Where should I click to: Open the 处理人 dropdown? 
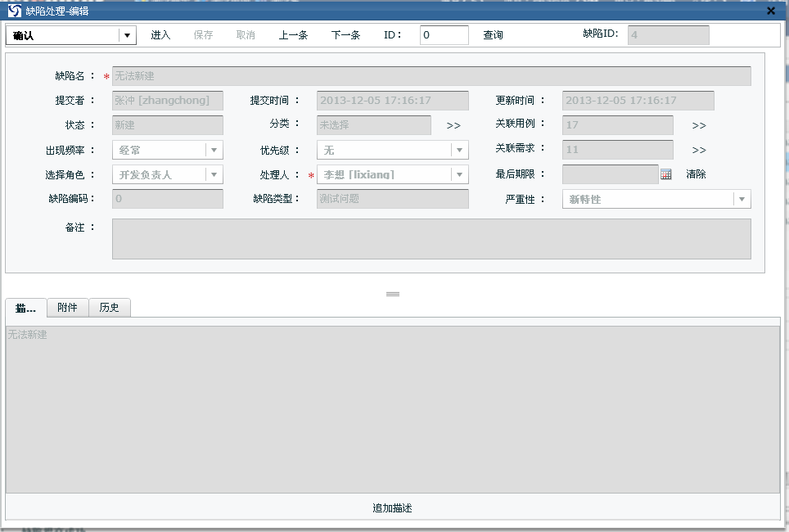tap(460, 175)
